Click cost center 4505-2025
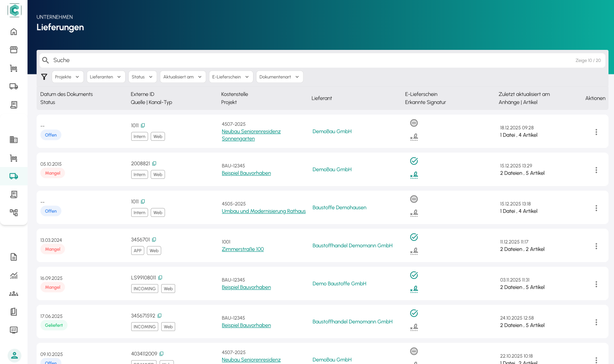 [x=234, y=204]
